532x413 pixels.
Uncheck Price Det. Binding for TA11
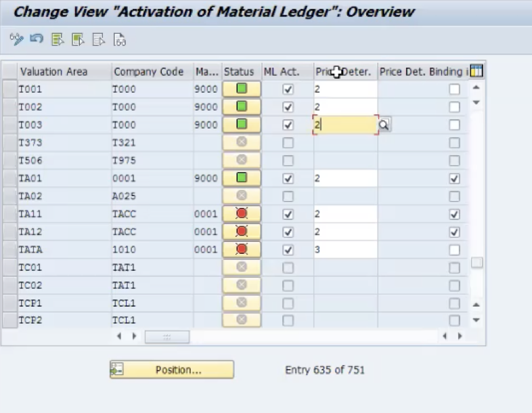coord(454,214)
